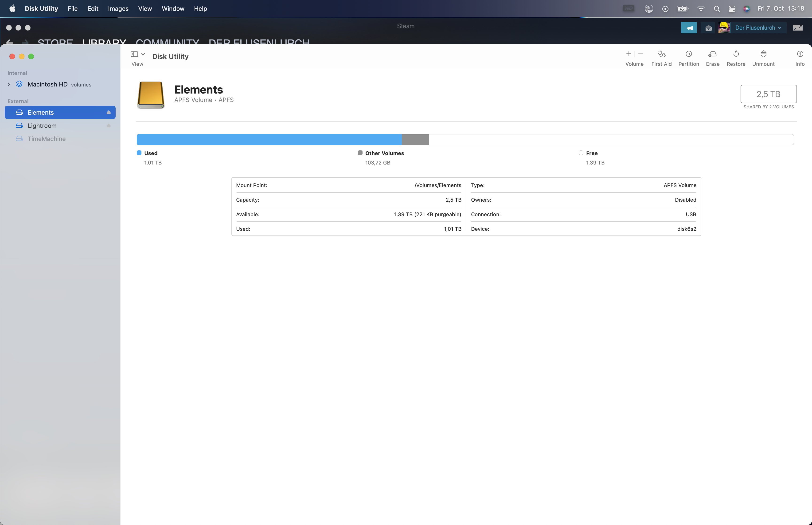Remove volume with minus button

click(641, 54)
